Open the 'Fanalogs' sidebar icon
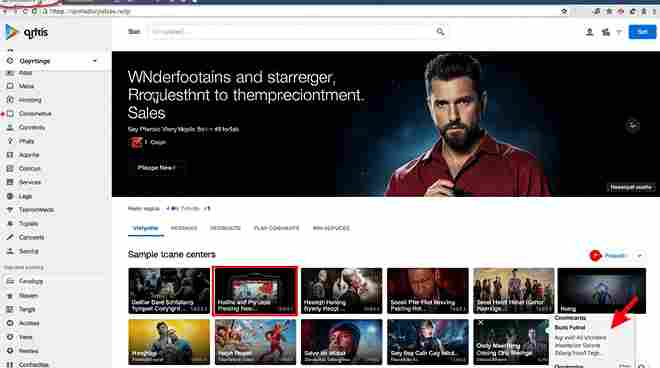The image size is (660, 368). (10, 281)
